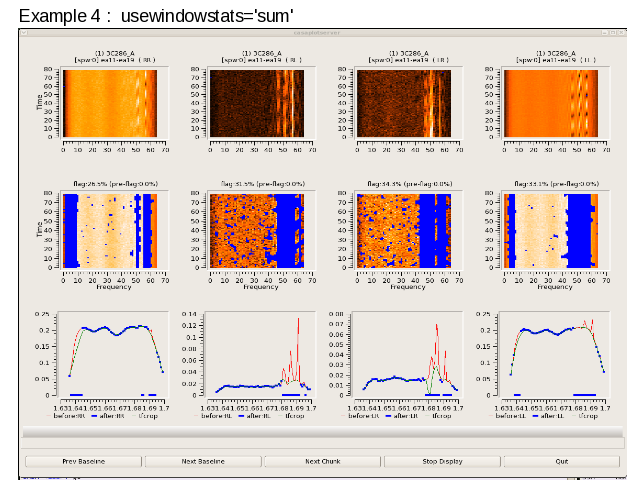
Task: Click the 'flag:34.3% (pre-flag:0.0%)' title
Action: point(410,184)
